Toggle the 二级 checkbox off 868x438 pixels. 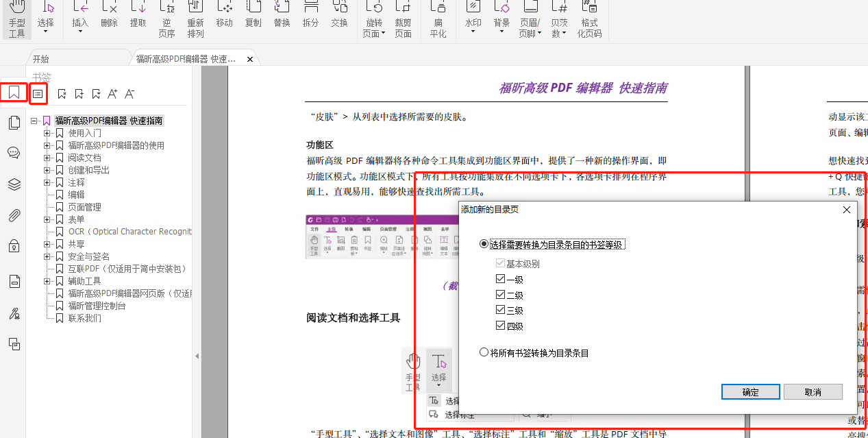(501, 293)
